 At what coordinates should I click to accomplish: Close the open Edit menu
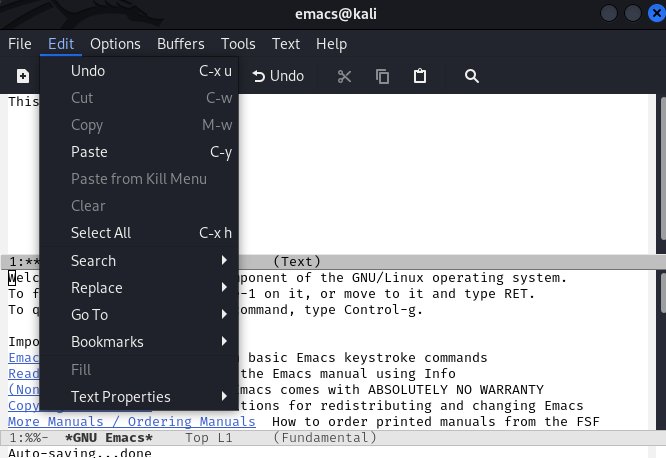pos(61,44)
